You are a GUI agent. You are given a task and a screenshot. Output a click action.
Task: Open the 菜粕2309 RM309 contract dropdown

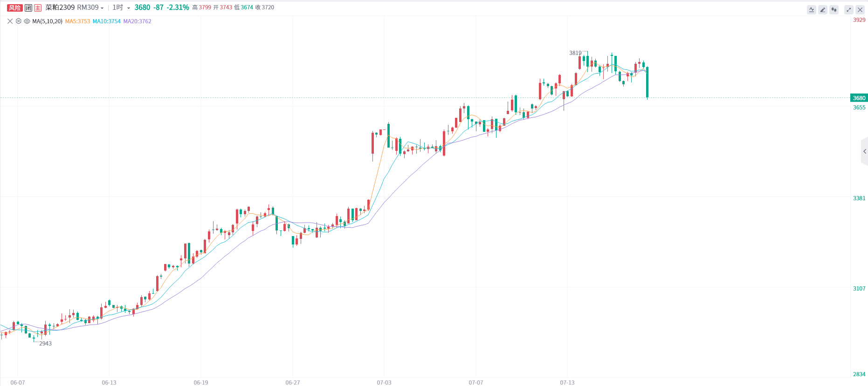click(74, 8)
